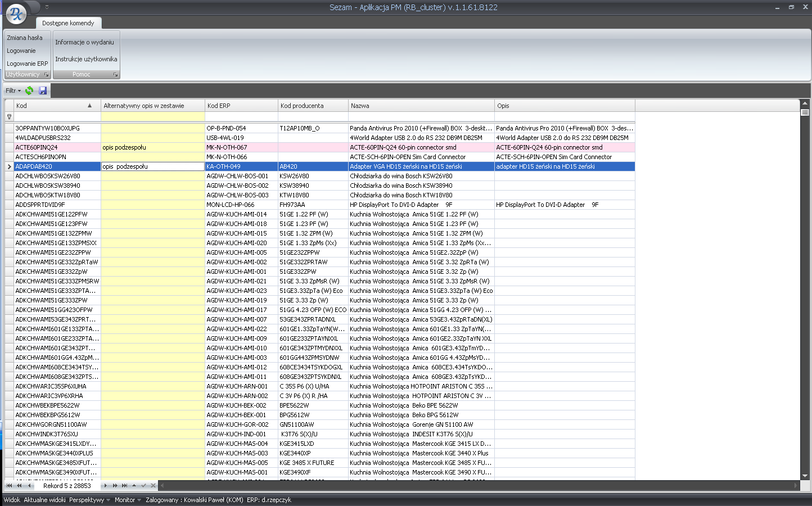Sort by Kod ERP column header
The height and width of the screenshot is (506, 812).
pyautogui.click(x=241, y=106)
